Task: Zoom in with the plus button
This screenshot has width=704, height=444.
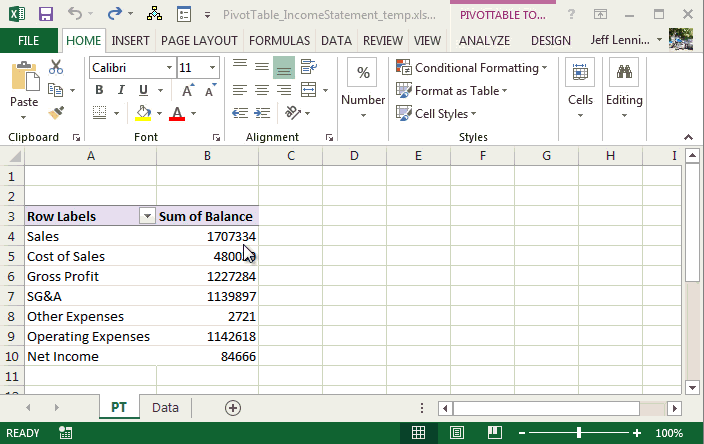Action: point(637,433)
